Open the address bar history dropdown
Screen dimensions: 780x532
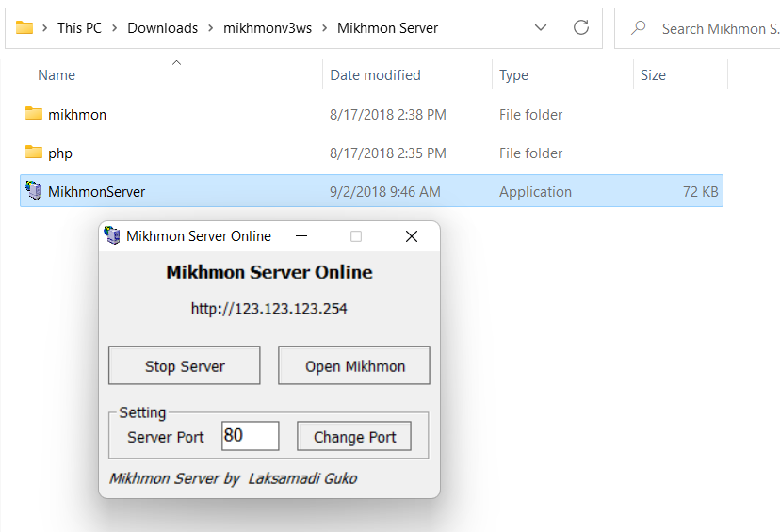pyautogui.click(x=541, y=27)
